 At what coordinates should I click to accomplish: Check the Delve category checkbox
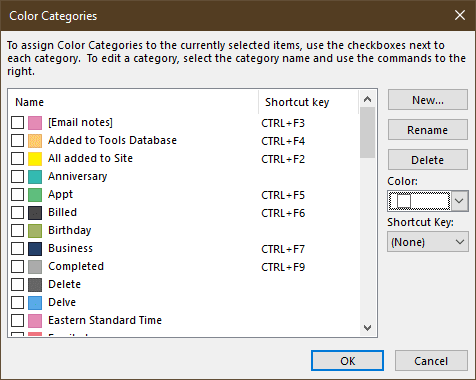click(x=17, y=303)
